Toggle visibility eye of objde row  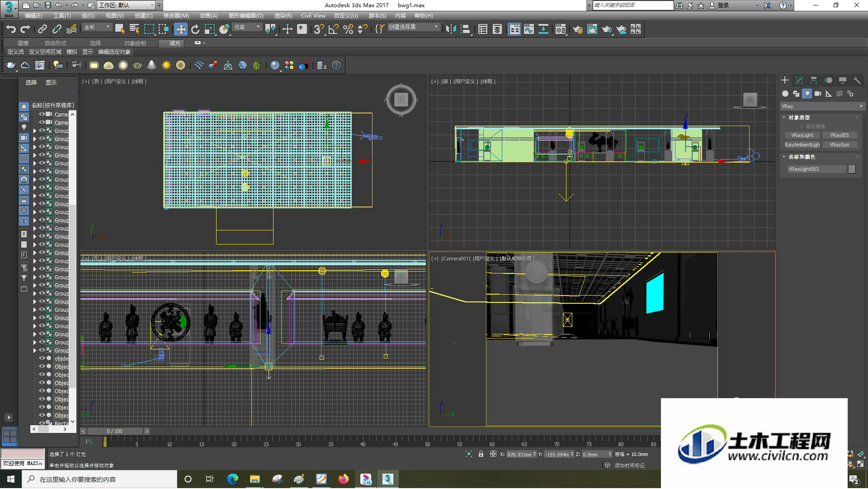click(x=42, y=359)
